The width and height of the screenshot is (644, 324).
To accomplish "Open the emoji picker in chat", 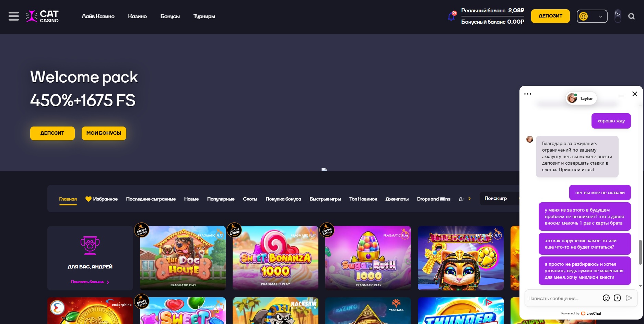I will pos(606,298).
